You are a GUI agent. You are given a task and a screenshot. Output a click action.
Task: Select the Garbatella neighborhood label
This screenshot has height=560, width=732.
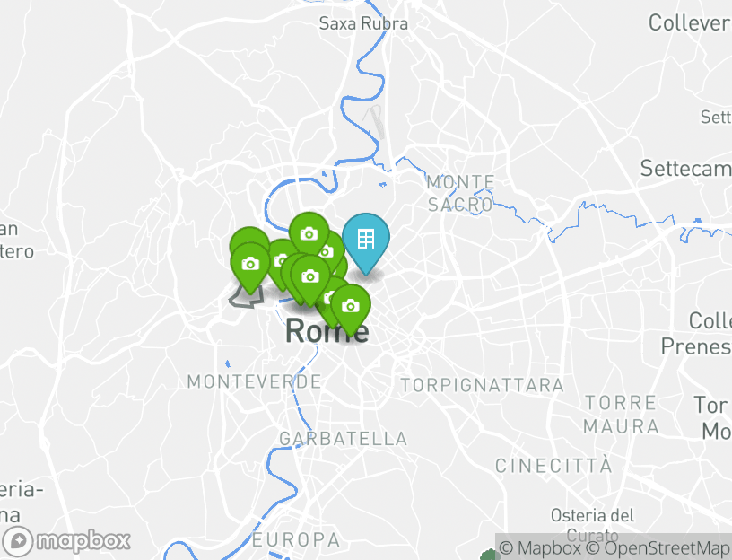click(343, 439)
